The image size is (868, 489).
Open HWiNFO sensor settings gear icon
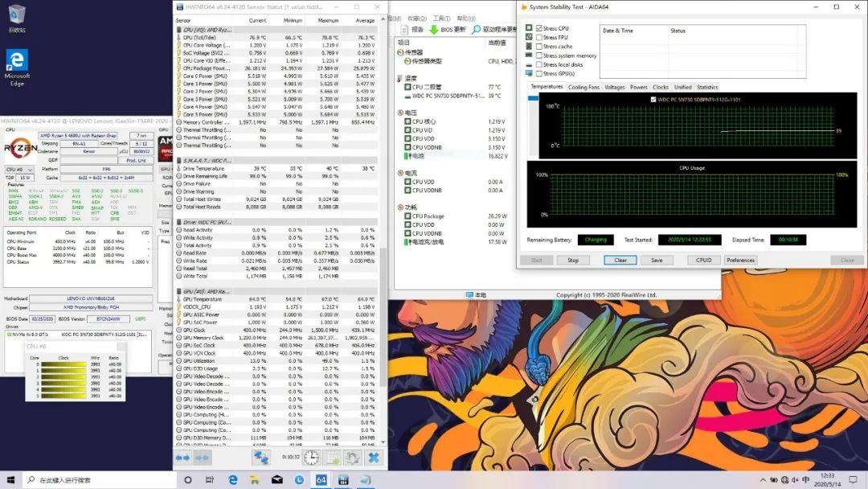click(x=353, y=458)
